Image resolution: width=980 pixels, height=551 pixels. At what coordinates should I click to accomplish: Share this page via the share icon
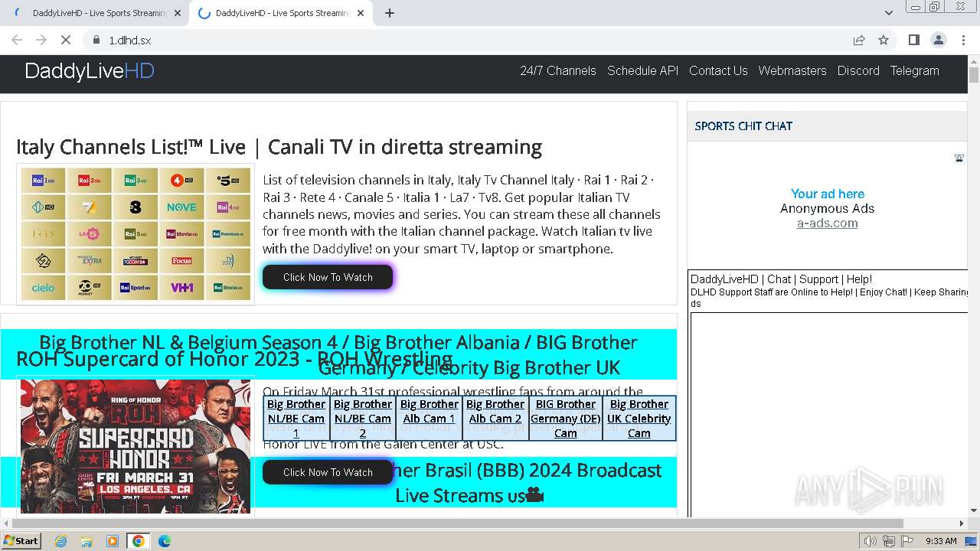coord(859,40)
